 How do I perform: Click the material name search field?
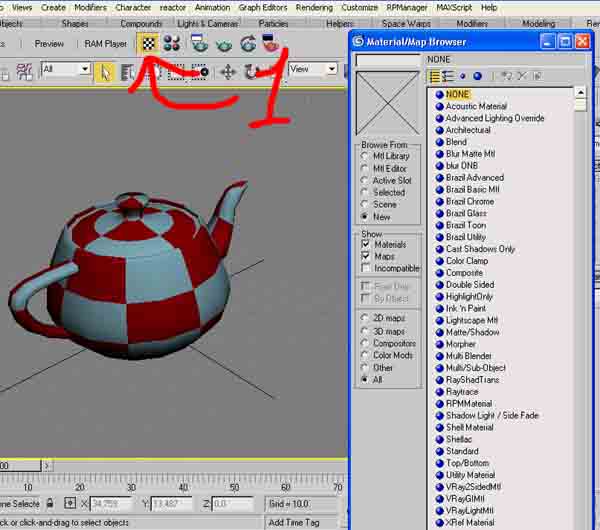[x=387, y=60]
